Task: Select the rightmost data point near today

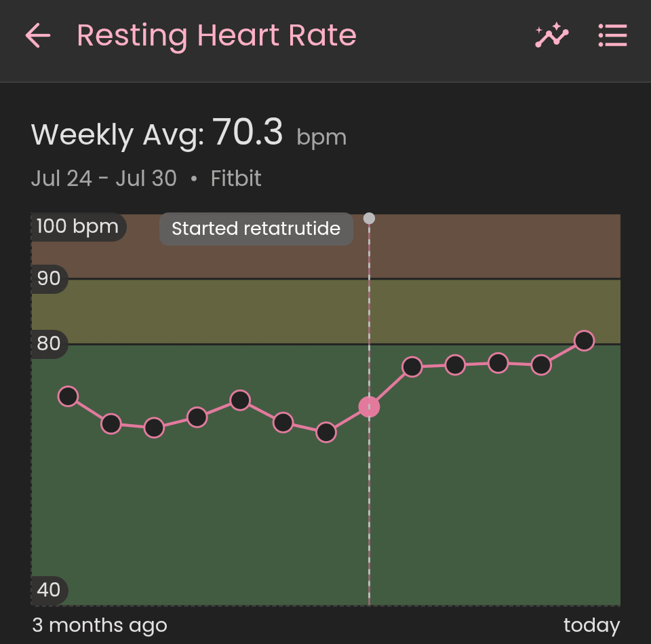Action: tap(584, 341)
